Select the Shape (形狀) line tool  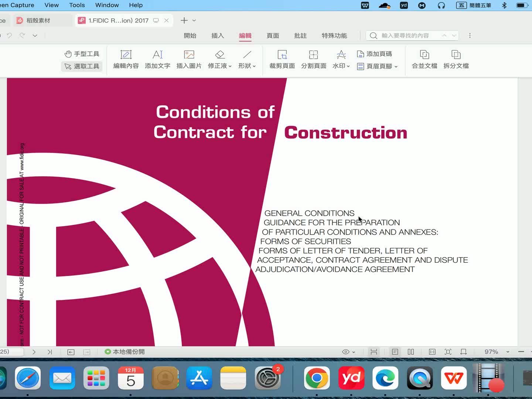tap(247, 59)
